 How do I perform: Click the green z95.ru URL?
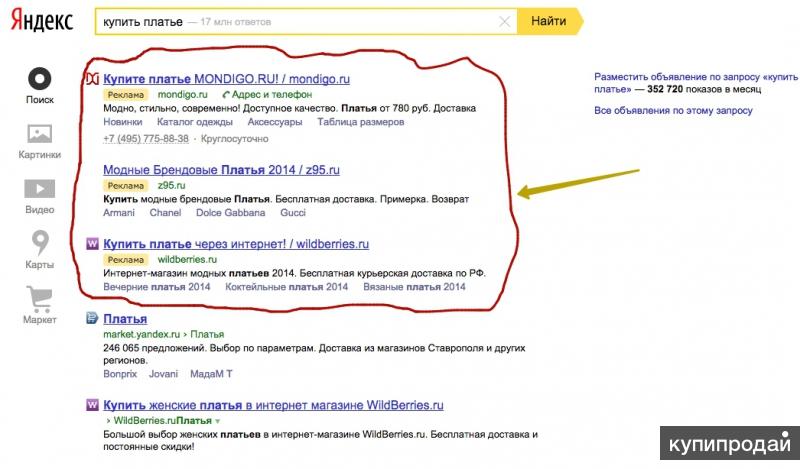[171, 185]
